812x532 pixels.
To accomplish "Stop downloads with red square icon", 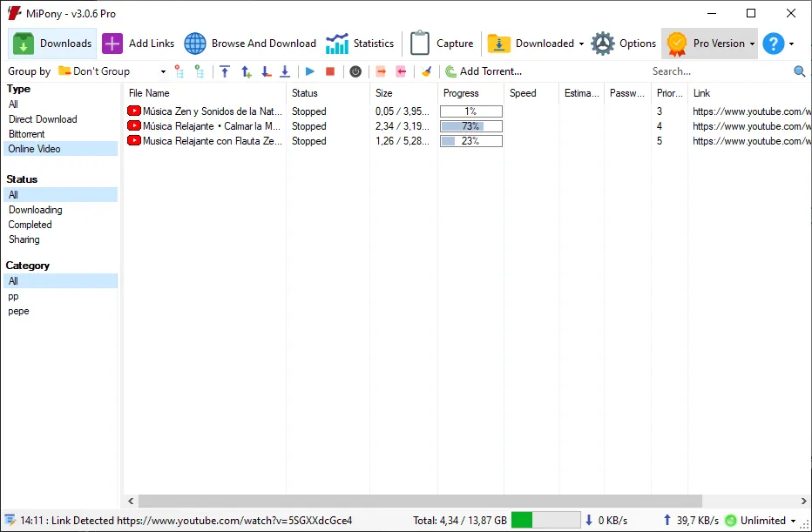I will click(x=330, y=71).
